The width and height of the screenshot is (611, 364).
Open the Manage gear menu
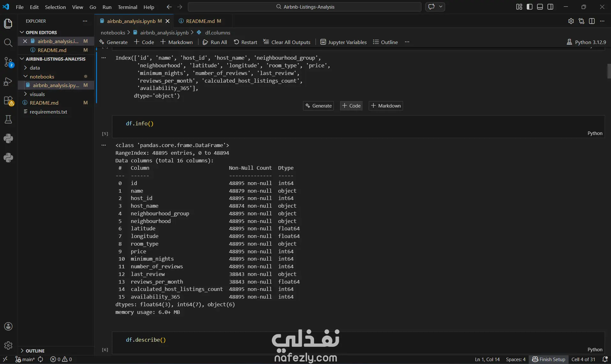point(8,345)
